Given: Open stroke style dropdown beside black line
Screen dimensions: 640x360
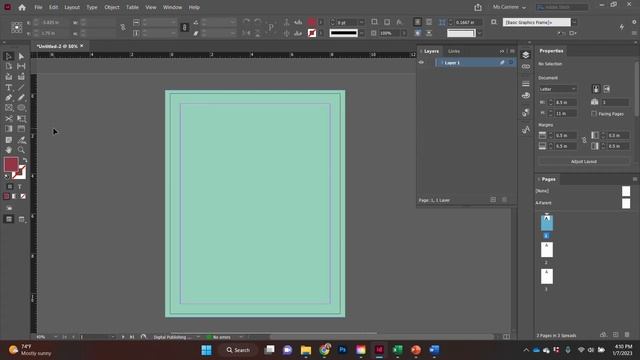Looking at the screenshot, I should coord(362,33).
